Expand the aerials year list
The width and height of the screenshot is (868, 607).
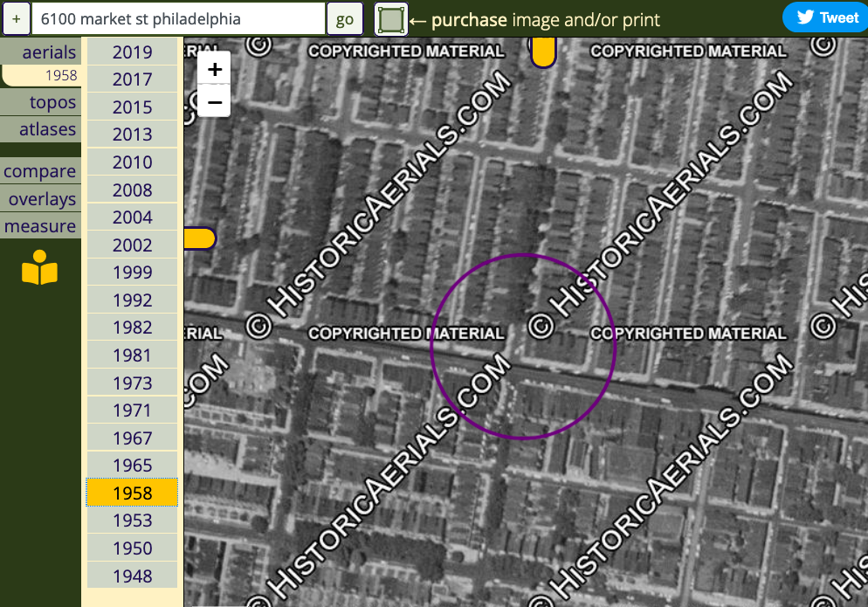tap(48, 52)
